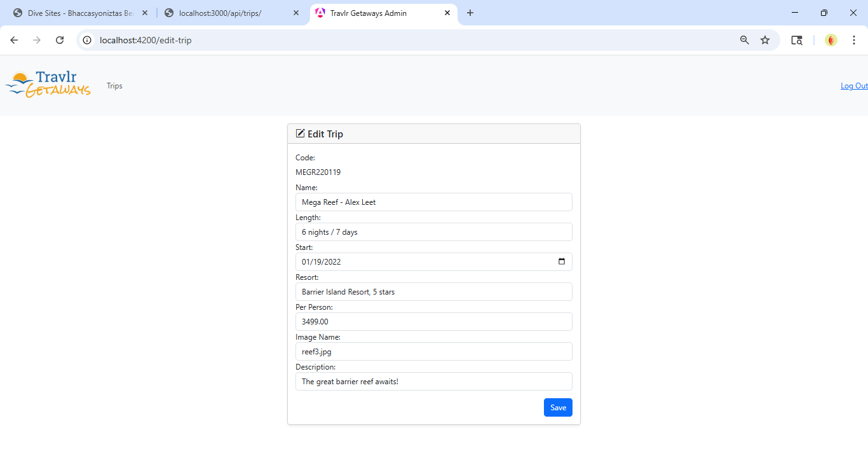Image resolution: width=868 pixels, height=458 pixels.
Task: Switch to the localhost:3000/api/trips tab
Action: [229, 13]
